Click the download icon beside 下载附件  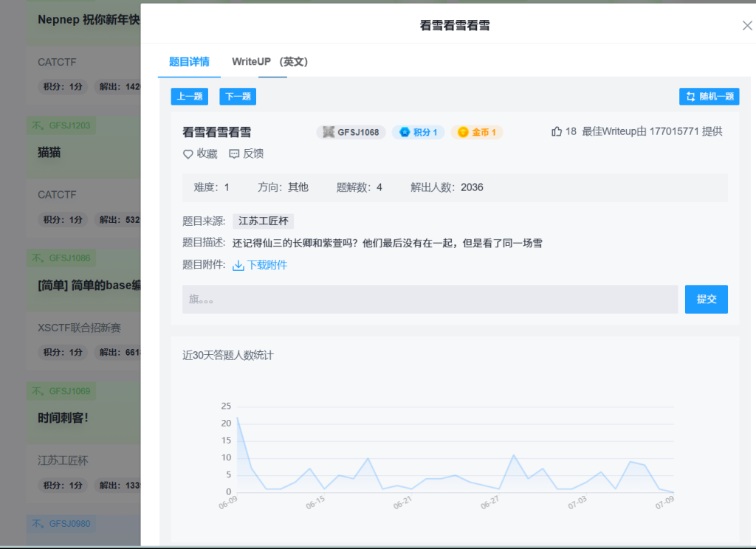click(x=238, y=266)
